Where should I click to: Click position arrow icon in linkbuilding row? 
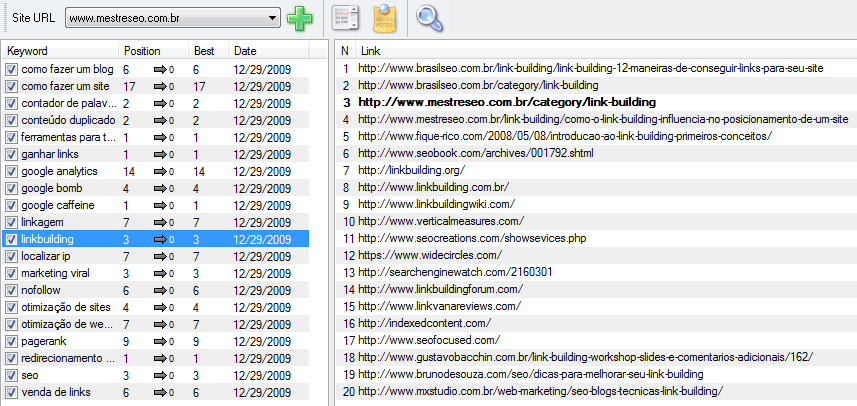pos(160,240)
